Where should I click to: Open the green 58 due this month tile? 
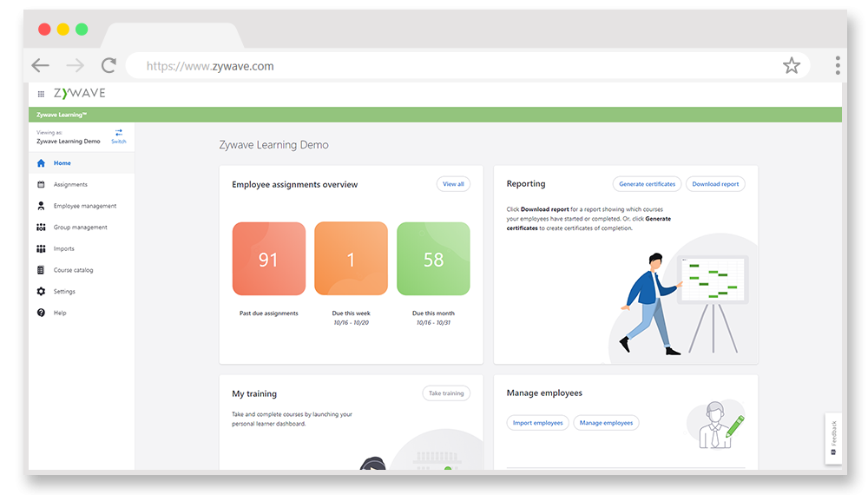(433, 259)
